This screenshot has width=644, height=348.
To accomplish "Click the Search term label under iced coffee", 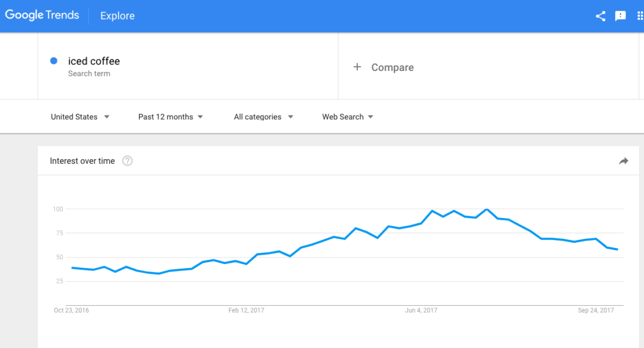I will tap(89, 73).
